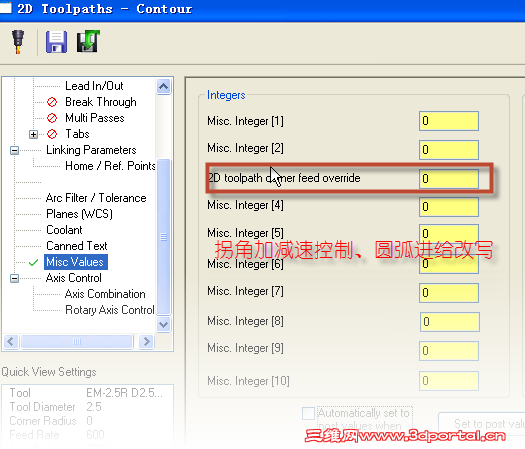Toggle Automatically set to post values checkbox
The width and height of the screenshot is (525, 449).
tap(308, 414)
